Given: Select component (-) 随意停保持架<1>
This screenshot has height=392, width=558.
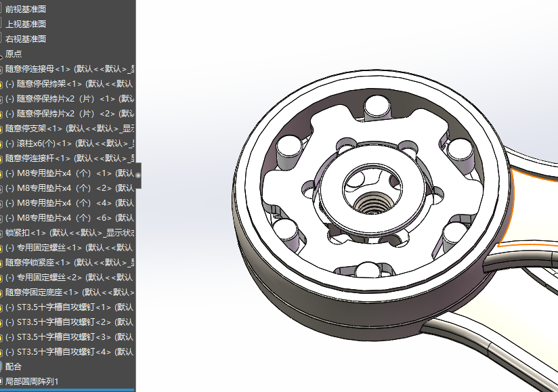Looking at the screenshot, I should tap(70, 84).
